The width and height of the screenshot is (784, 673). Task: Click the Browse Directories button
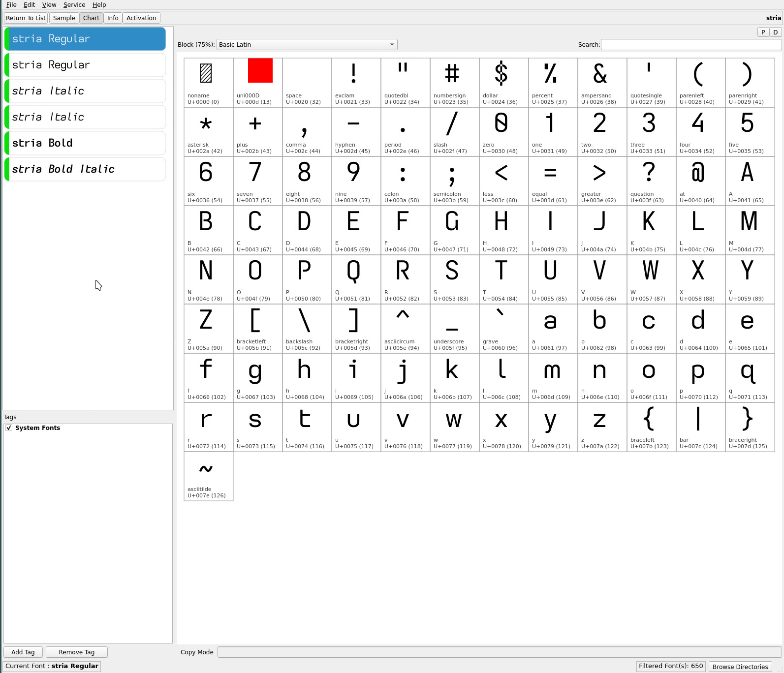click(x=740, y=667)
